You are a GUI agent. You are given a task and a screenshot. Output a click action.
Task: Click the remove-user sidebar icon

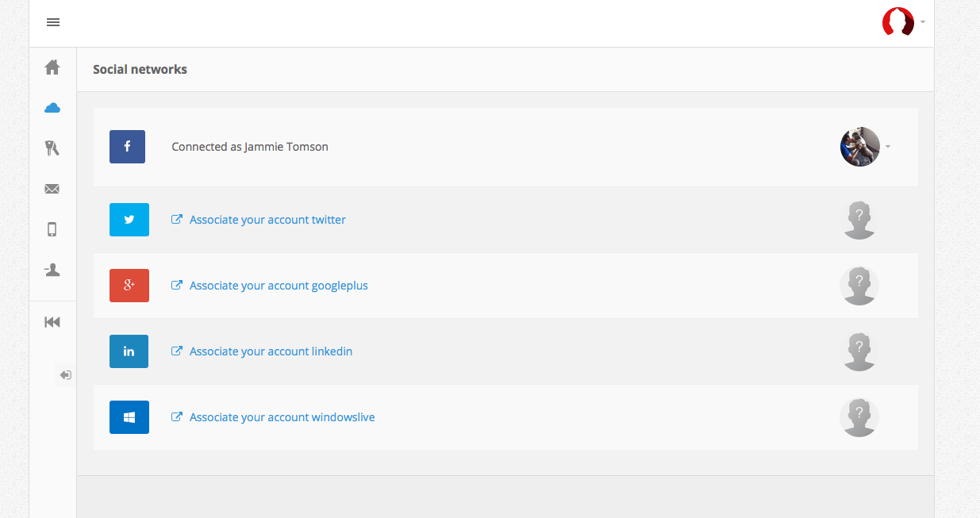click(x=52, y=270)
